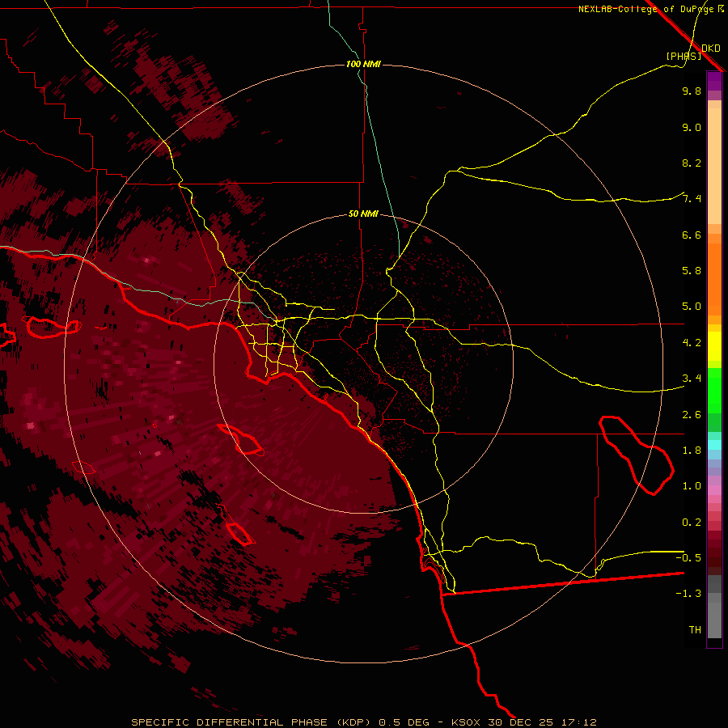
Task: Click the 4.2 legend value
Action: pos(692,343)
